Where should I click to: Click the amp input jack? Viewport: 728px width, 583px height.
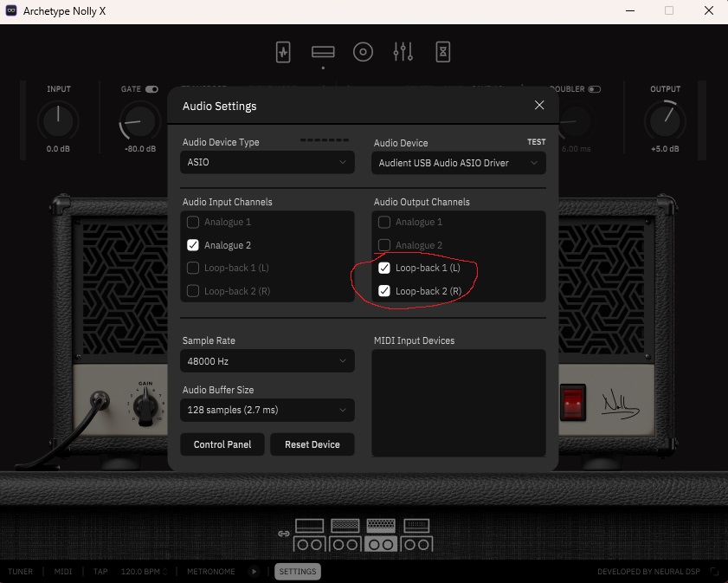point(100,400)
